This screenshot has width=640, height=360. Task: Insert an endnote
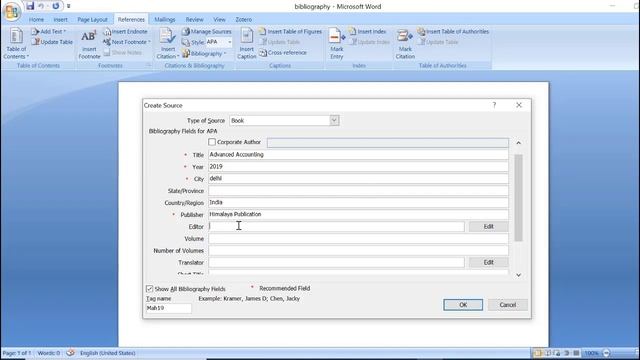pyautogui.click(x=125, y=31)
